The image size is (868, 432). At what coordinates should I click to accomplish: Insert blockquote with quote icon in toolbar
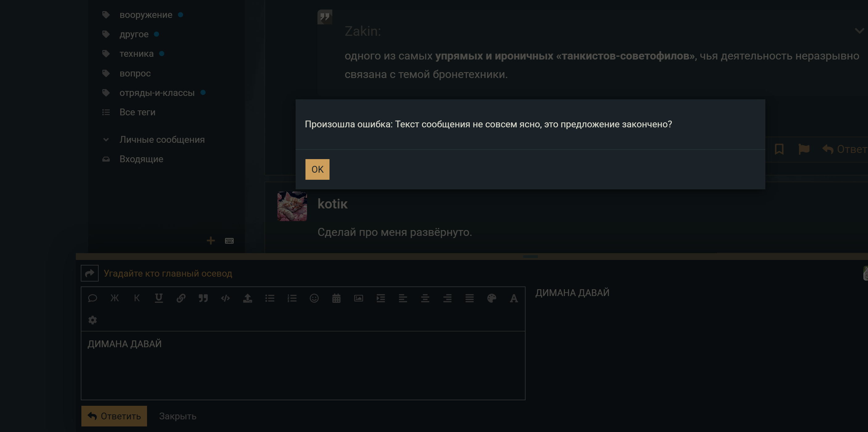203,298
